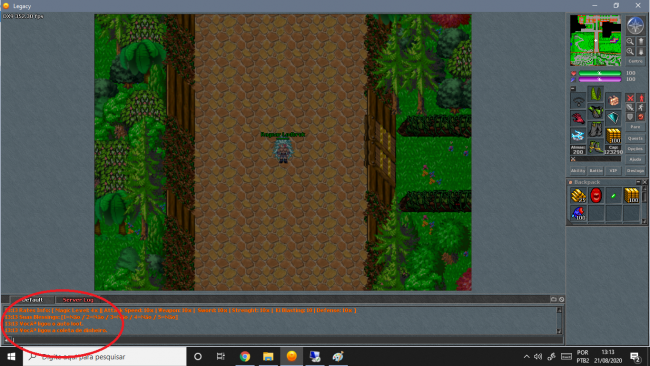Switch to the Server Log tab

tap(78, 300)
